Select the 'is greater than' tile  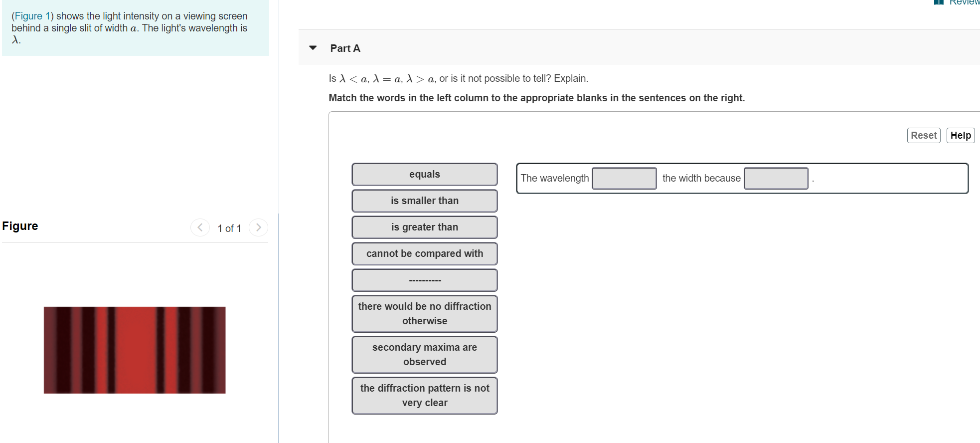(x=424, y=227)
